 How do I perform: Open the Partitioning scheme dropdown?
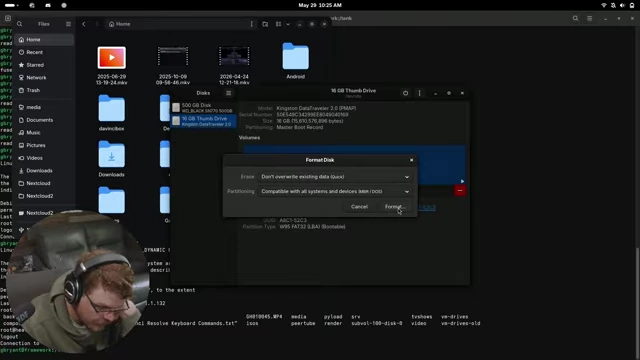[x=334, y=191]
